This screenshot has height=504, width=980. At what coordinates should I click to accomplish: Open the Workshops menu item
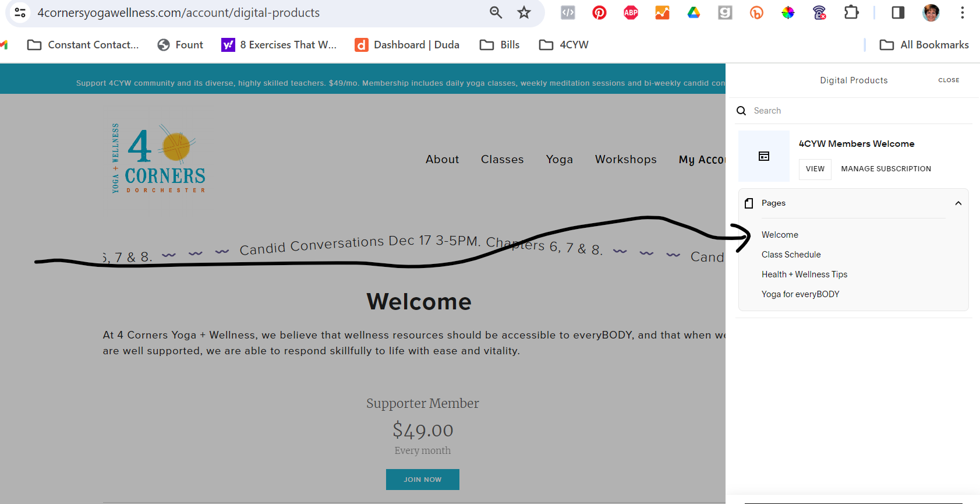click(x=625, y=160)
